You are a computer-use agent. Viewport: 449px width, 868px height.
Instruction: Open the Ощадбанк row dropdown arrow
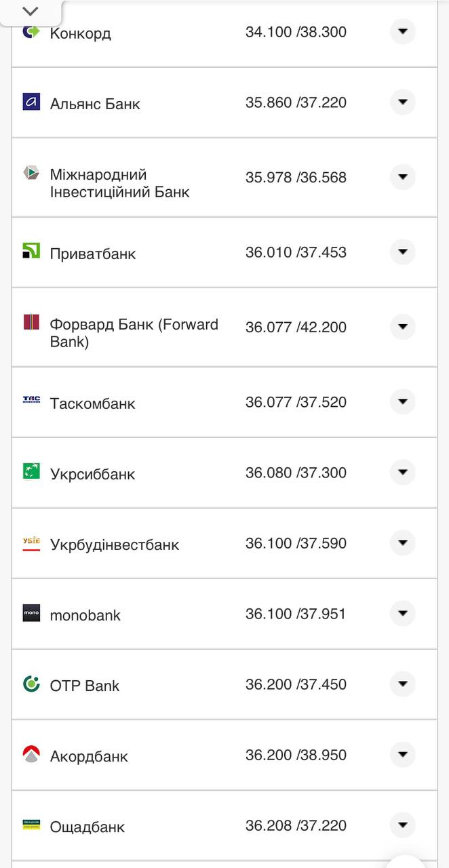coord(403,825)
